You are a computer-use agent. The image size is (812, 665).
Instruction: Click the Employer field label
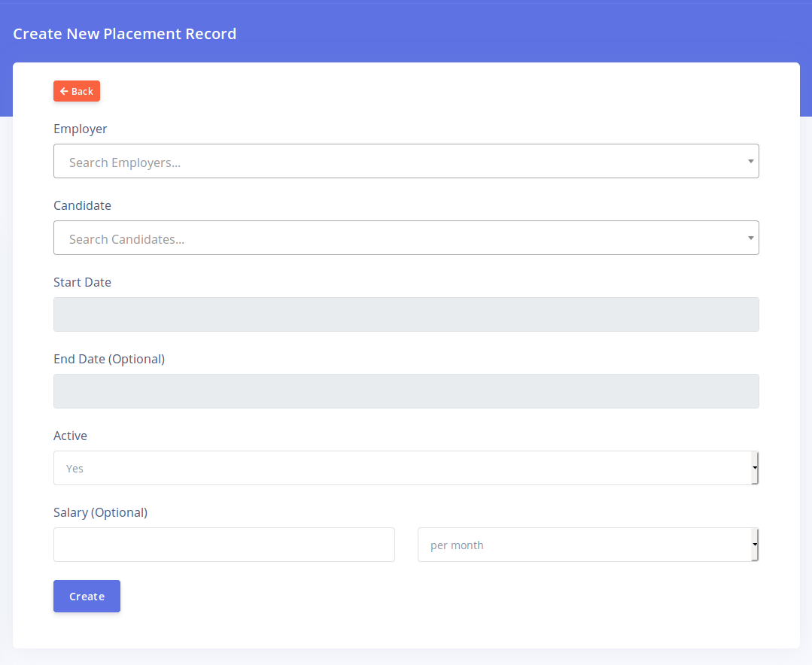pyautogui.click(x=81, y=129)
